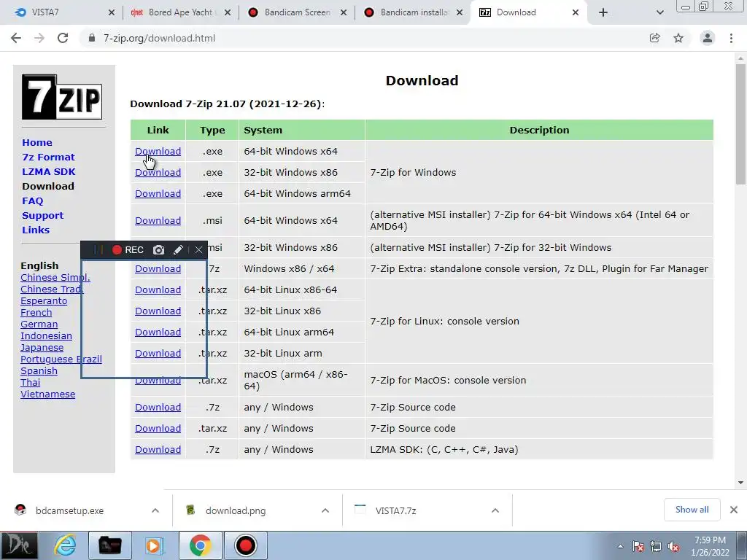The width and height of the screenshot is (747, 560).
Task: Close the downloads bar
Action: [734, 510]
